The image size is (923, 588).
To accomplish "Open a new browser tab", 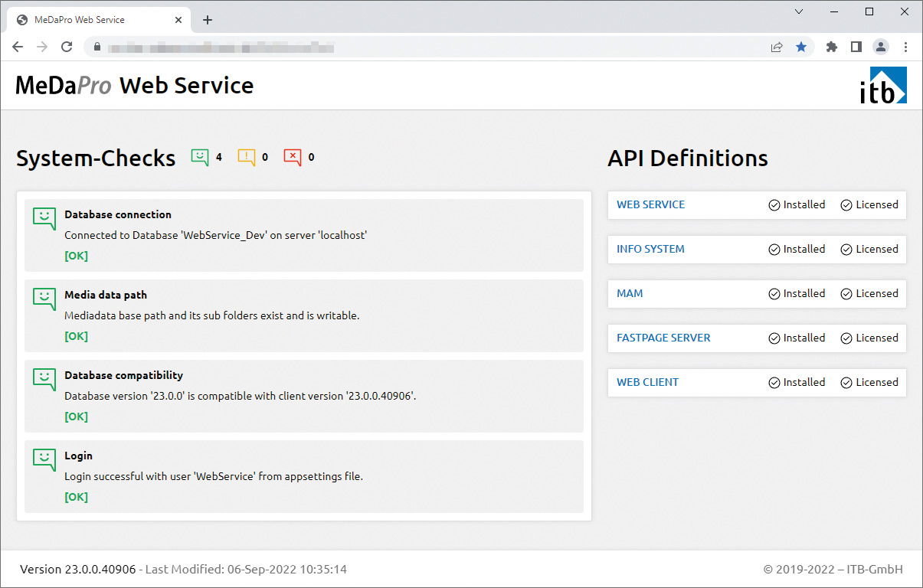I will click(x=208, y=20).
